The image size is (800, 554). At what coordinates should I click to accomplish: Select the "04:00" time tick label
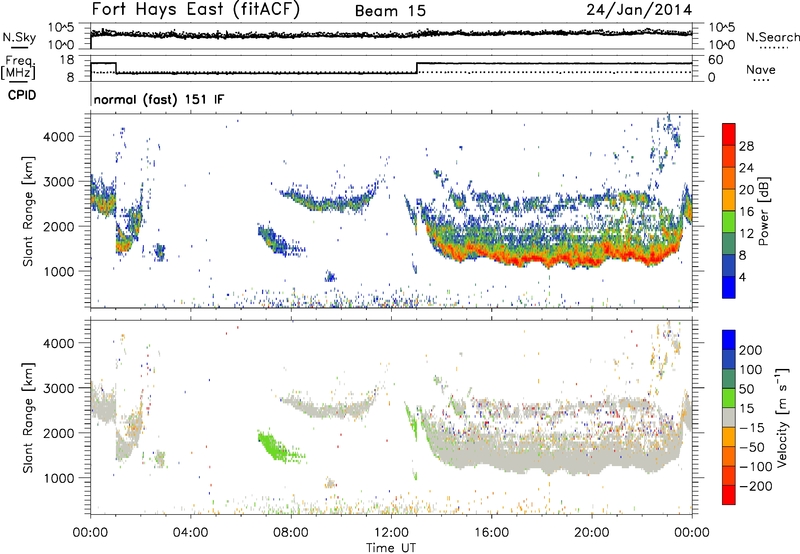(x=190, y=533)
